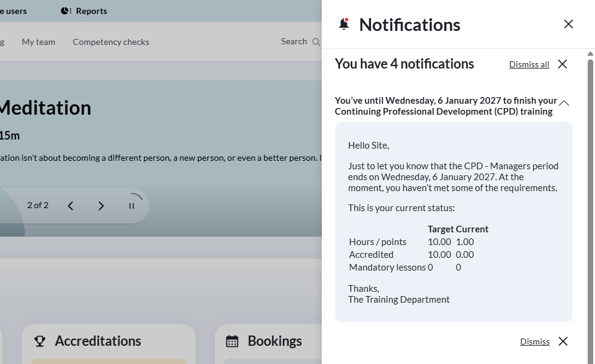Click the Accreditations trophy icon
This screenshot has width=595, height=364.
[x=40, y=341]
